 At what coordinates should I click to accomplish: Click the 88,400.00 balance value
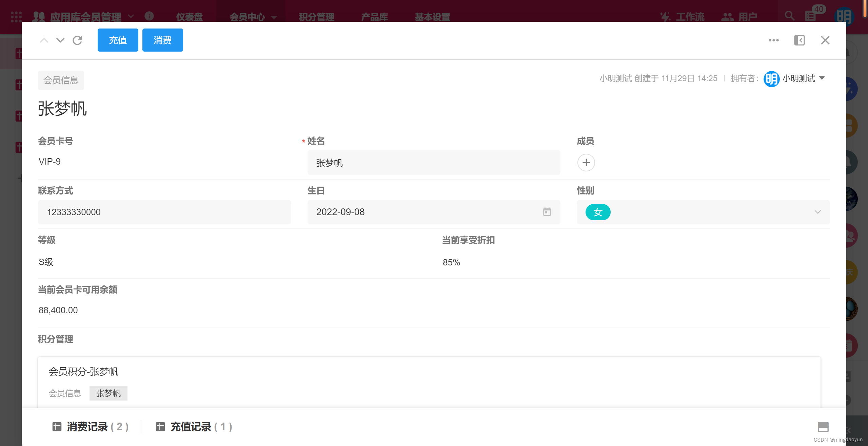(58, 310)
